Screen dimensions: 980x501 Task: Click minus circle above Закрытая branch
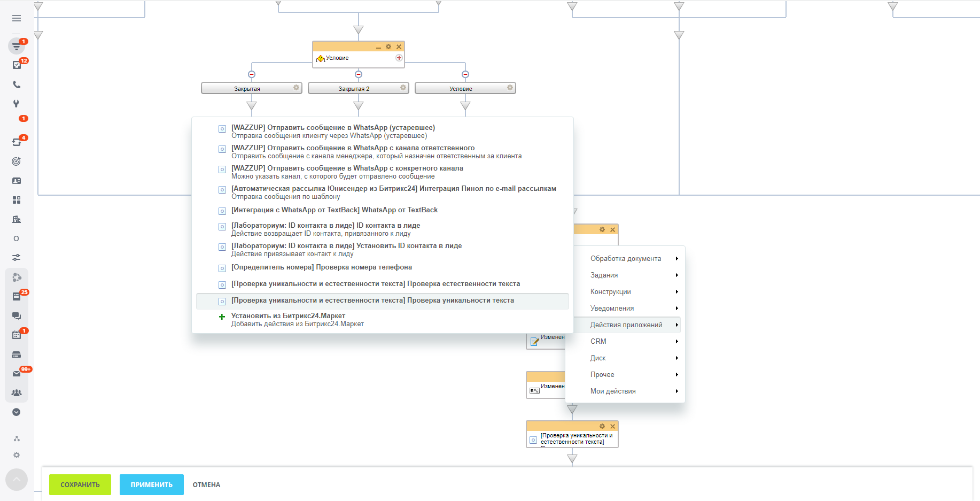click(x=252, y=74)
